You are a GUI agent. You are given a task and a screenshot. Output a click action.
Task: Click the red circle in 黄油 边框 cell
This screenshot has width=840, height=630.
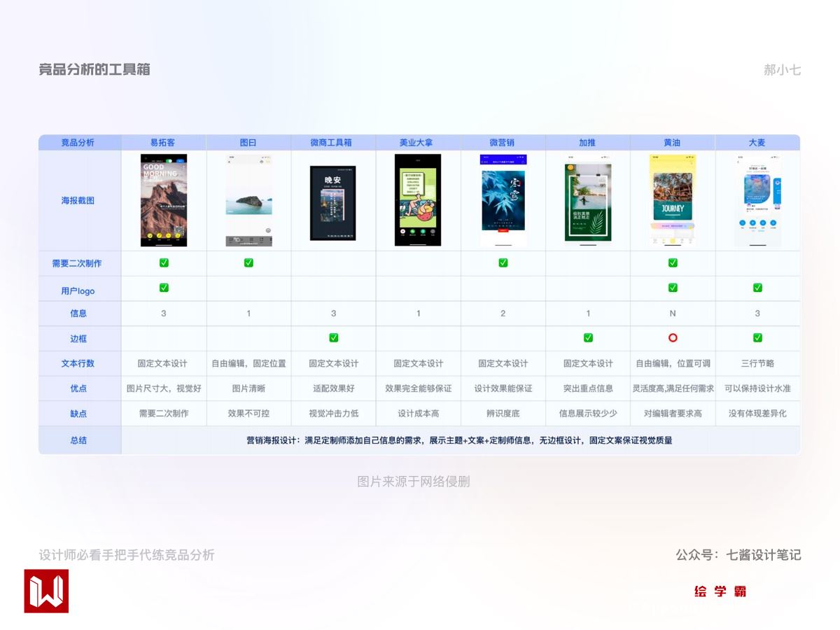click(x=673, y=338)
